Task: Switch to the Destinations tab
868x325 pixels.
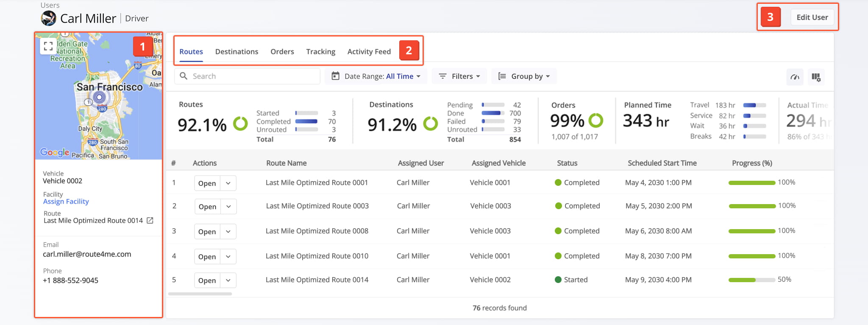Action: [236, 52]
